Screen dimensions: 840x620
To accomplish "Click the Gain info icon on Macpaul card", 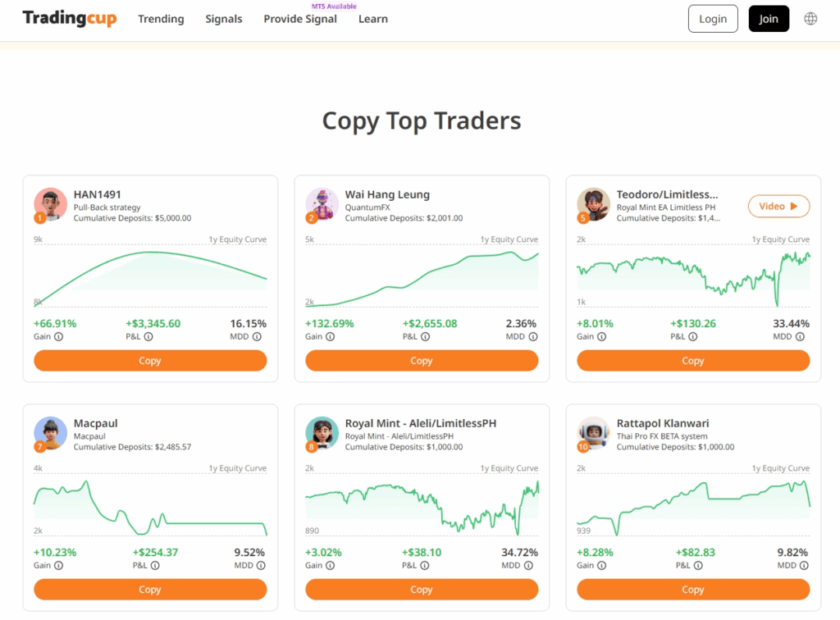I will [x=59, y=565].
